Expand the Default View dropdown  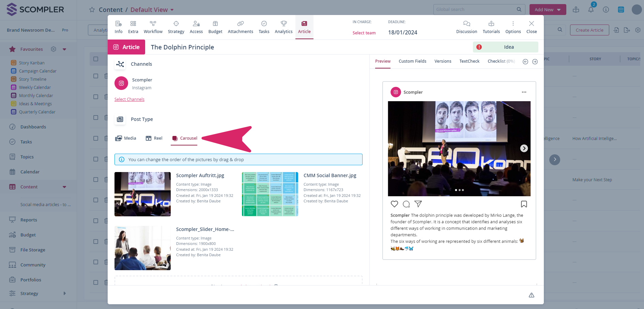pos(172,10)
